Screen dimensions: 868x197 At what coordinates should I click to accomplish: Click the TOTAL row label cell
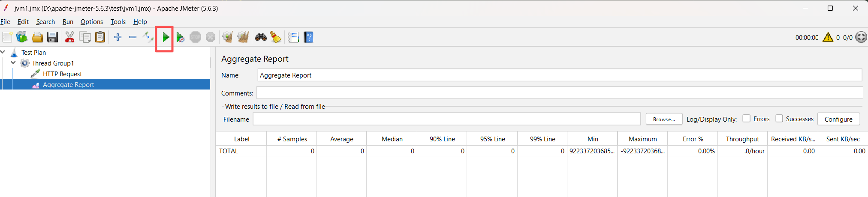pos(241,151)
